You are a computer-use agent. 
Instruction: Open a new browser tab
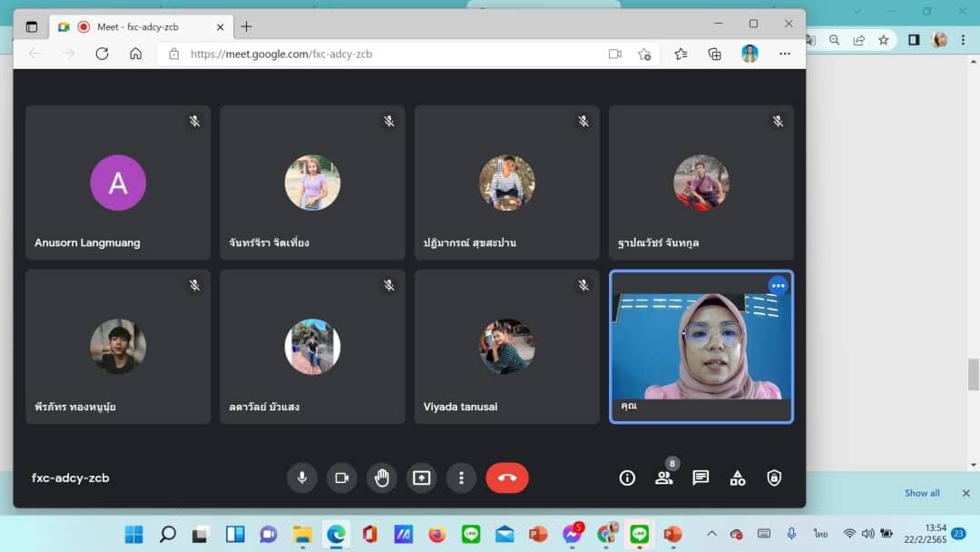click(246, 26)
